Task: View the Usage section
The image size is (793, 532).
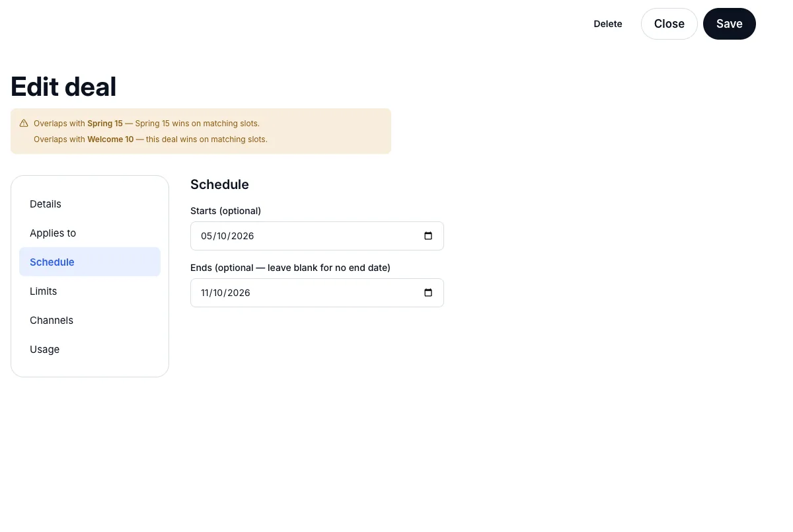Action: pyautogui.click(x=90, y=350)
